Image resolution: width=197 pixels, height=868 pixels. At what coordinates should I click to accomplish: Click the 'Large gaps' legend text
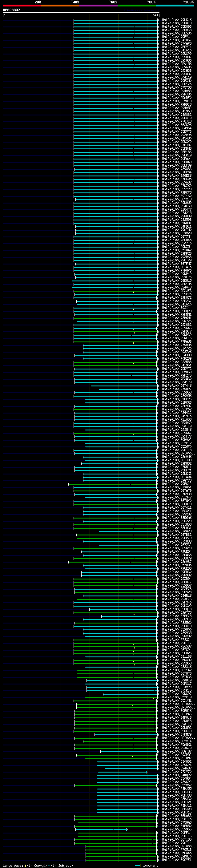[x=13, y=866]
